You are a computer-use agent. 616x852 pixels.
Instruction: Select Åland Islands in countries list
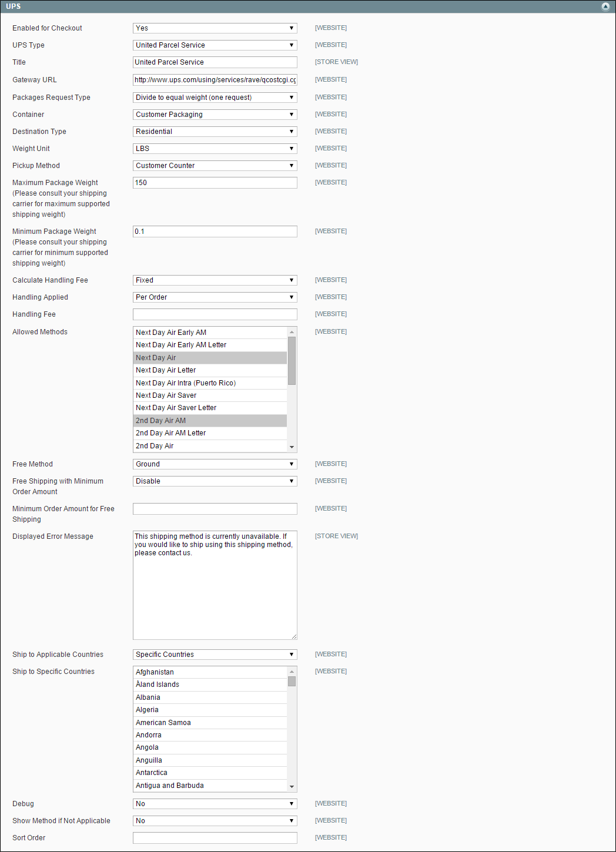(210, 685)
